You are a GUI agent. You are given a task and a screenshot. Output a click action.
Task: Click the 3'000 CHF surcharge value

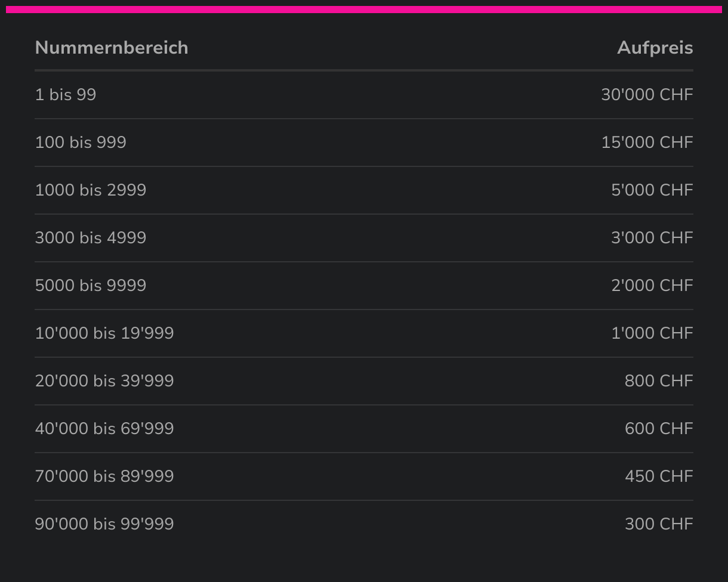(x=652, y=238)
